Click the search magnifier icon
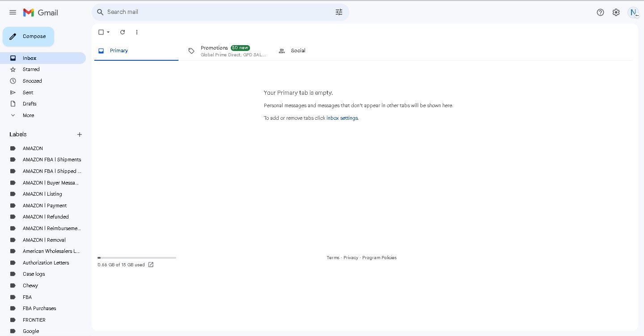The image size is (644, 336). pos(100,12)
